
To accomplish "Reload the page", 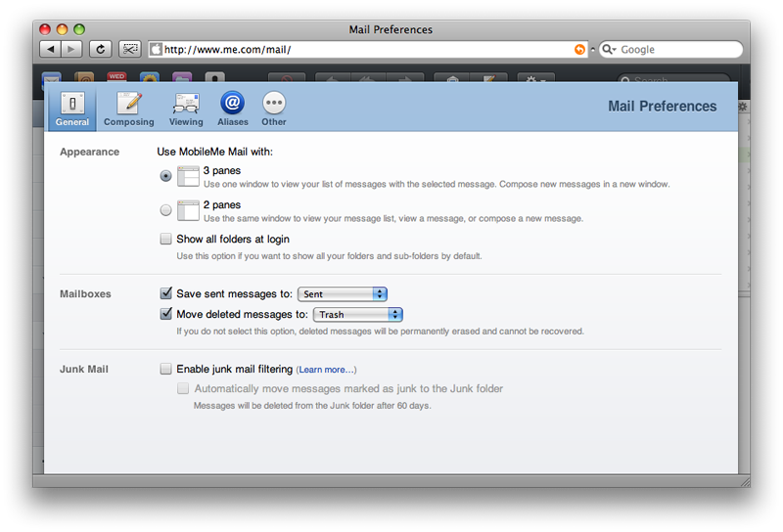I will point(101,49).
